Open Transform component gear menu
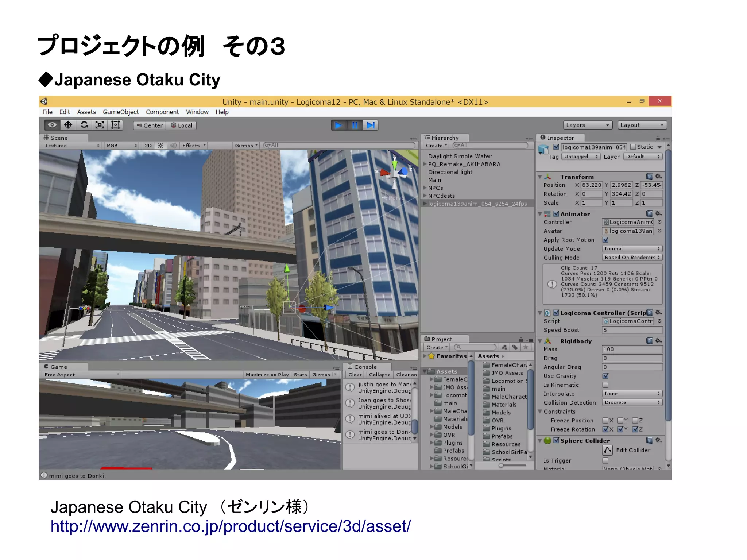This screenshot has width=747, height=560. 658,177
